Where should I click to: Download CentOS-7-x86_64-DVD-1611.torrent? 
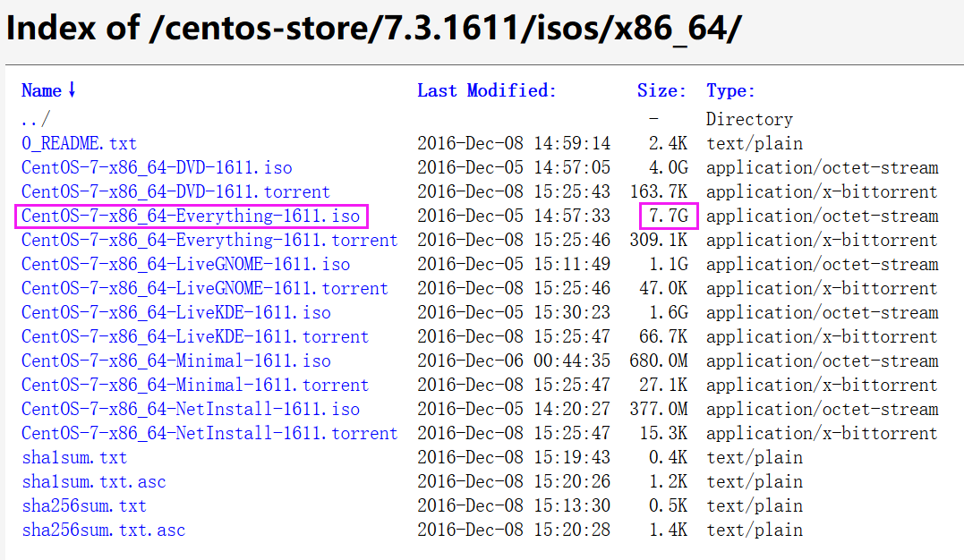[175, 191]
